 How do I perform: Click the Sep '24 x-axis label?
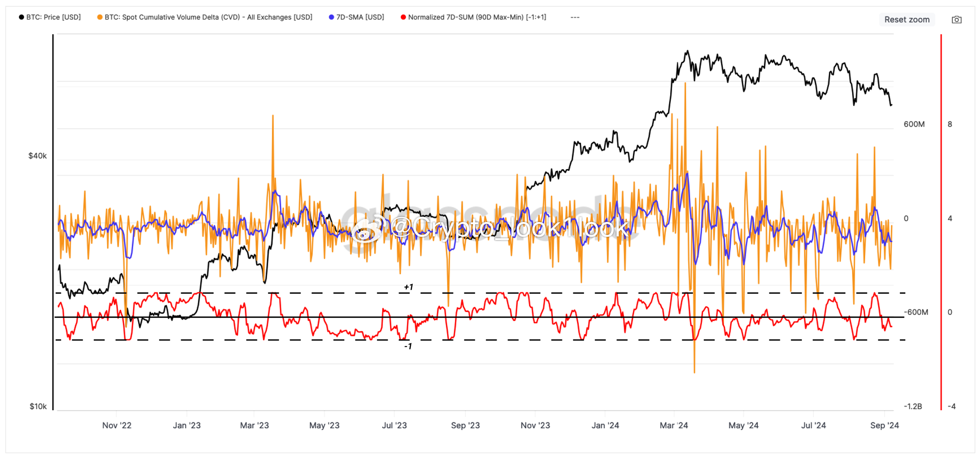(884, 425)
